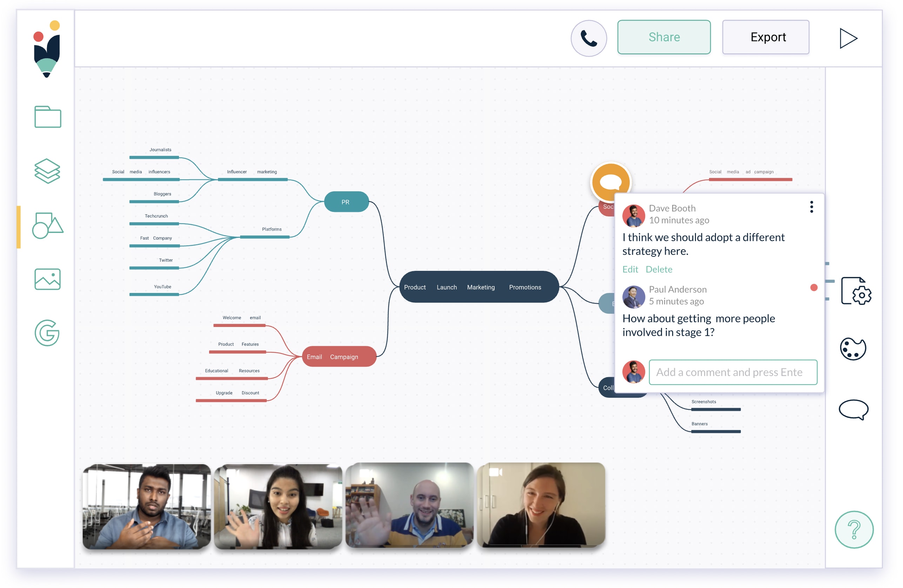The height and width of the screenshot is (588, 903).
Task: Click Dave Booth's avatar in comment
Action: (x=634, y=215)
